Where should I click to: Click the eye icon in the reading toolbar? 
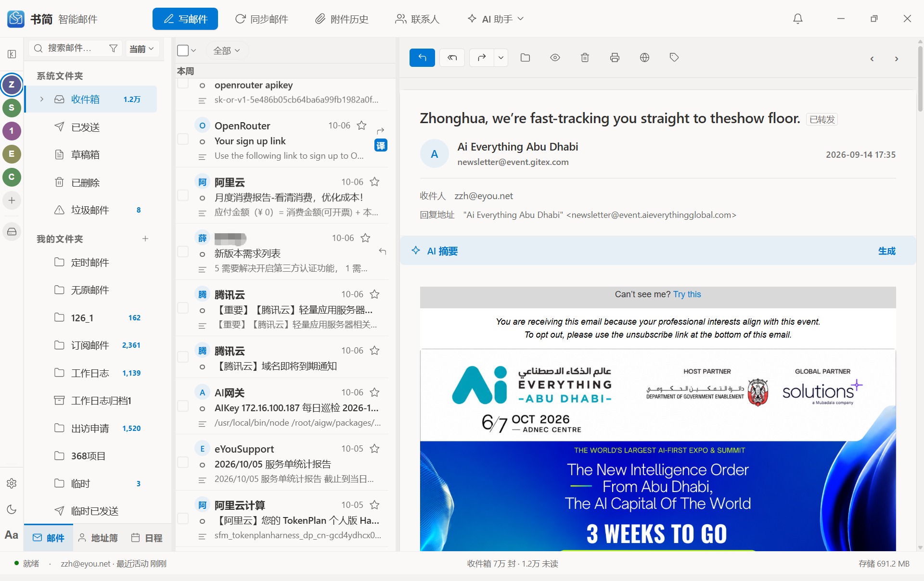pos(555,58)
